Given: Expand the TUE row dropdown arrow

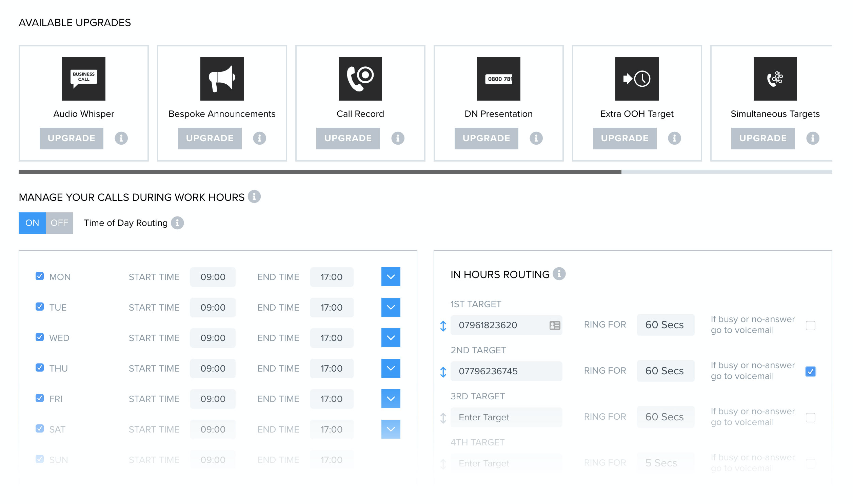Looking at the screenshot, I should [391, 307].
